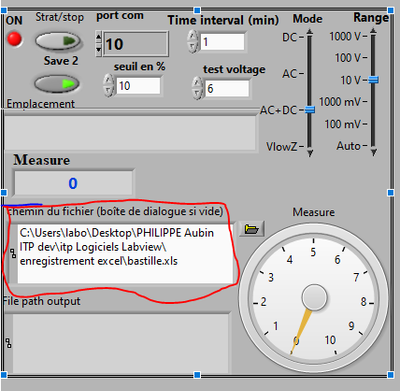Click the Time interval (min) input field
Screen dimensions: 400x391
point(222,42)
